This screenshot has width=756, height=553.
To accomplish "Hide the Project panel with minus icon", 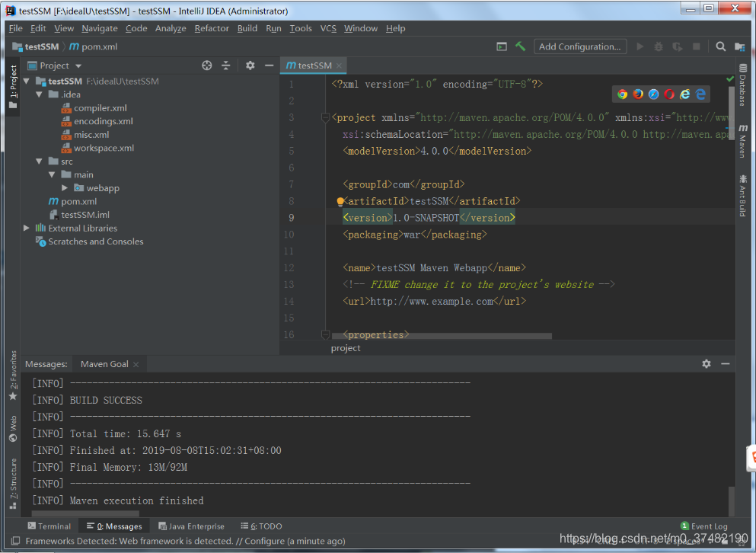I will [269, 66].
